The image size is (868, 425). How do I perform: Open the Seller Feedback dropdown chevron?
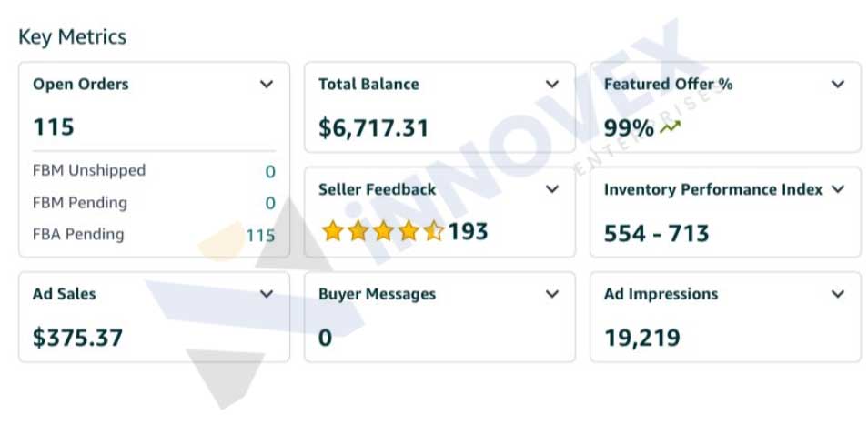552,190
